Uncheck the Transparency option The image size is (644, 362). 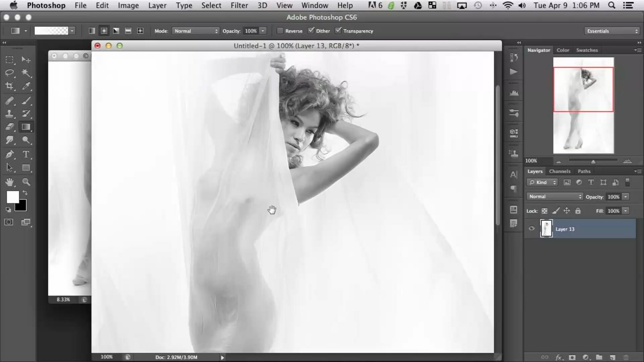pyautogui.click(x=338, y=31)
